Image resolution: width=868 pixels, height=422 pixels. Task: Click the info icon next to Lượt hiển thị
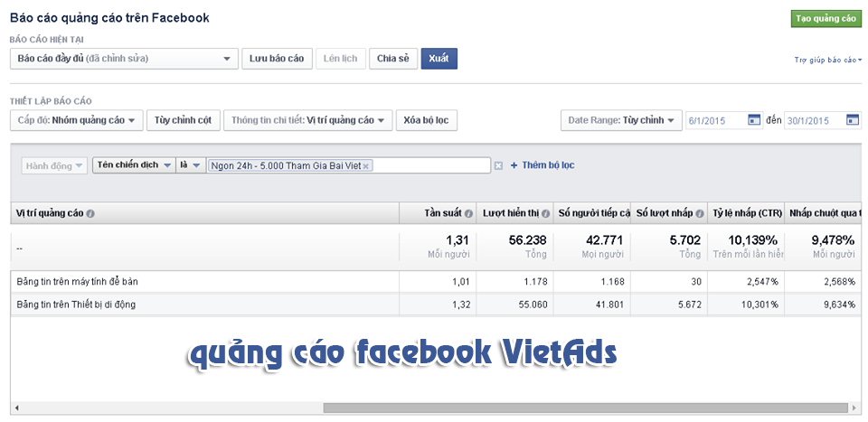point(546,213)
